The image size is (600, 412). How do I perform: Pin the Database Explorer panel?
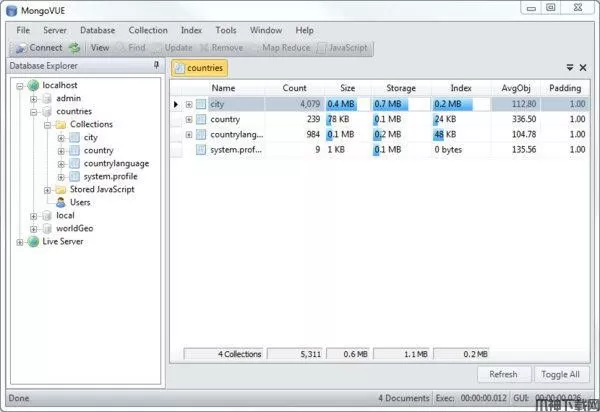(156, 66)
